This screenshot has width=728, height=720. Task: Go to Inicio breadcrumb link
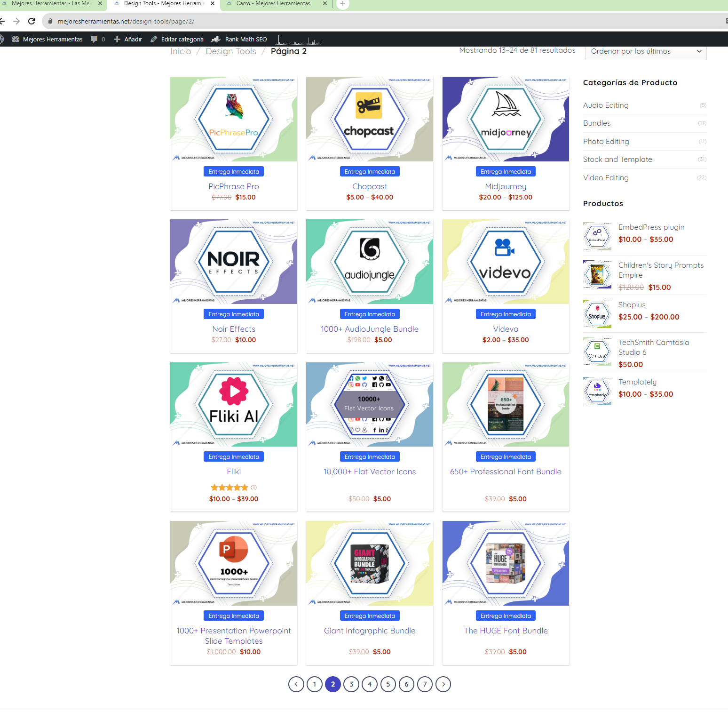(181, 51)
